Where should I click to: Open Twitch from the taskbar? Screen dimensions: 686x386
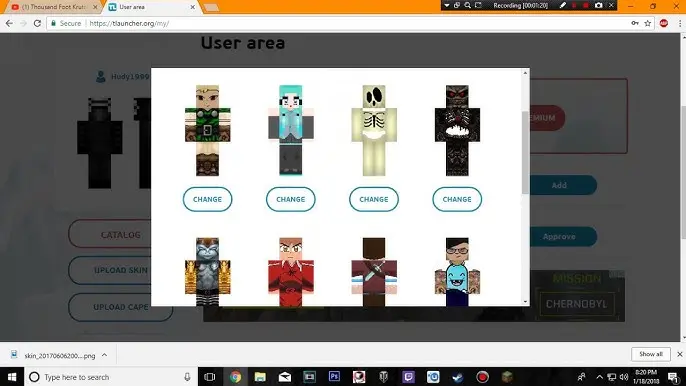tap(409, 377)
